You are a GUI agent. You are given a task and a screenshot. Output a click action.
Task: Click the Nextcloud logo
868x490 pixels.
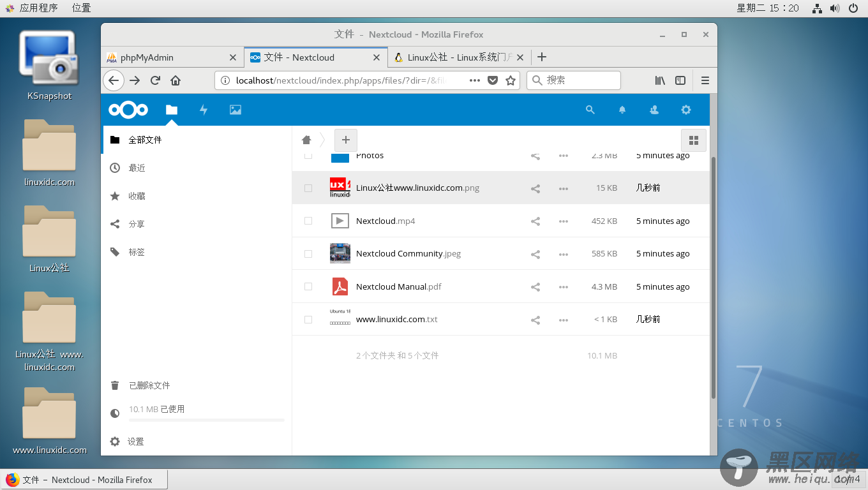[128, 109]
